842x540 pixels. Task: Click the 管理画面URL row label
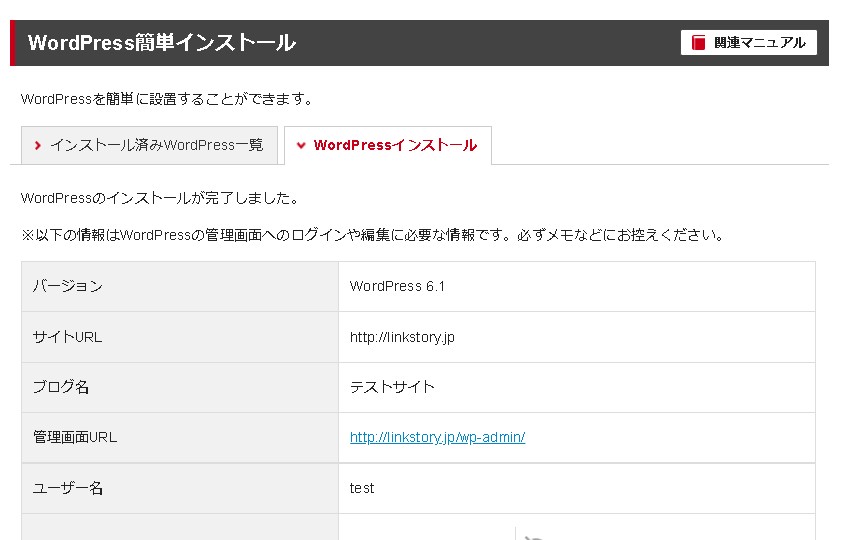(x=75, y=438)
